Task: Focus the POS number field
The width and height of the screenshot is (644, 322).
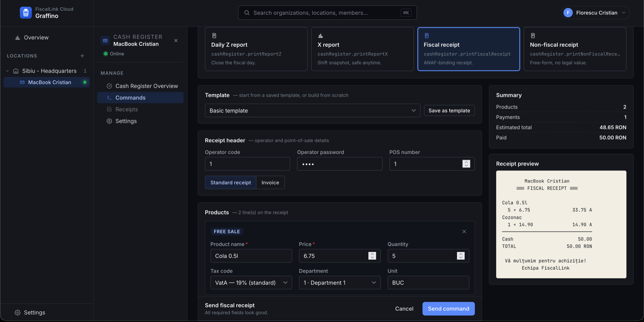Action: click(432, 164)
